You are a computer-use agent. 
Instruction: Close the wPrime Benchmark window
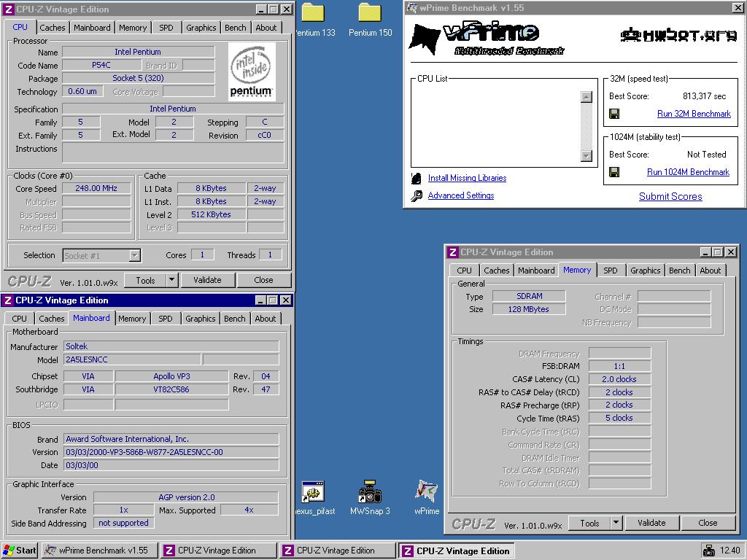pos(737,7)
